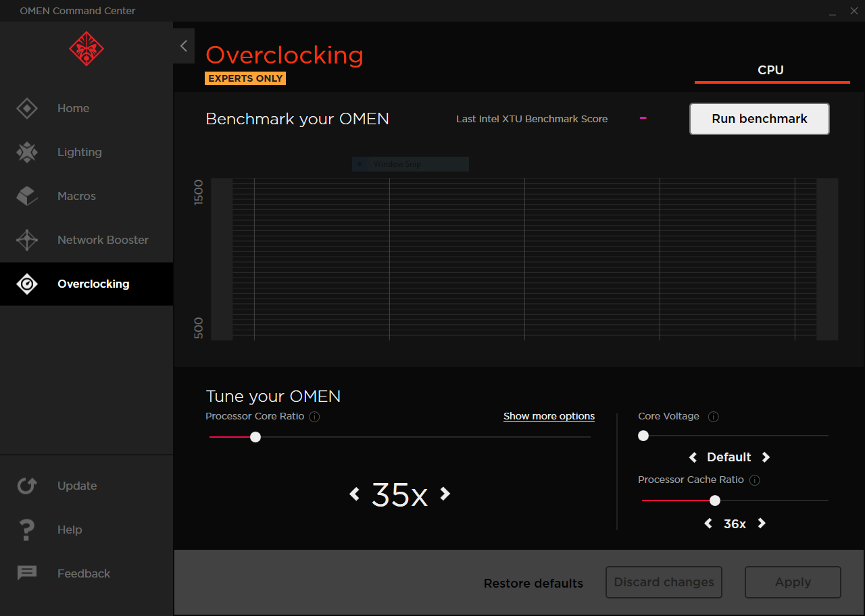The height and width of the screenshot is (616, 865).
Task: Click the "35x" ratio value
Action: pos(399,495)
